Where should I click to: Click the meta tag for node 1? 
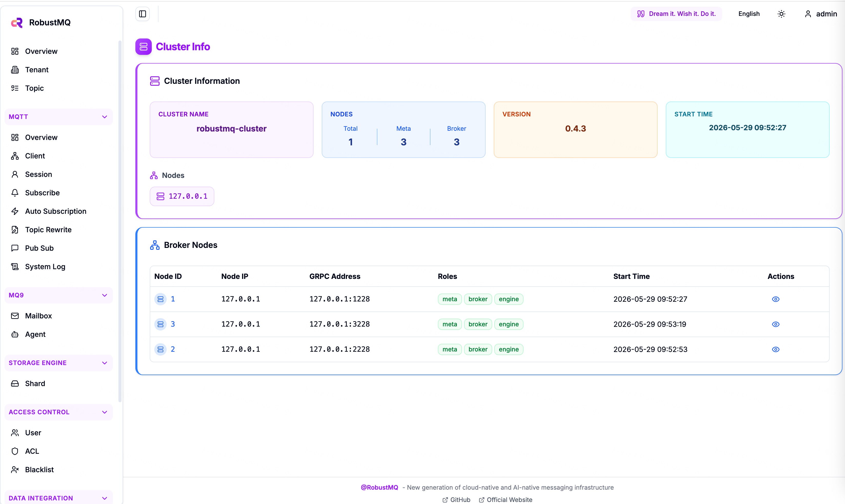(450, 299)
